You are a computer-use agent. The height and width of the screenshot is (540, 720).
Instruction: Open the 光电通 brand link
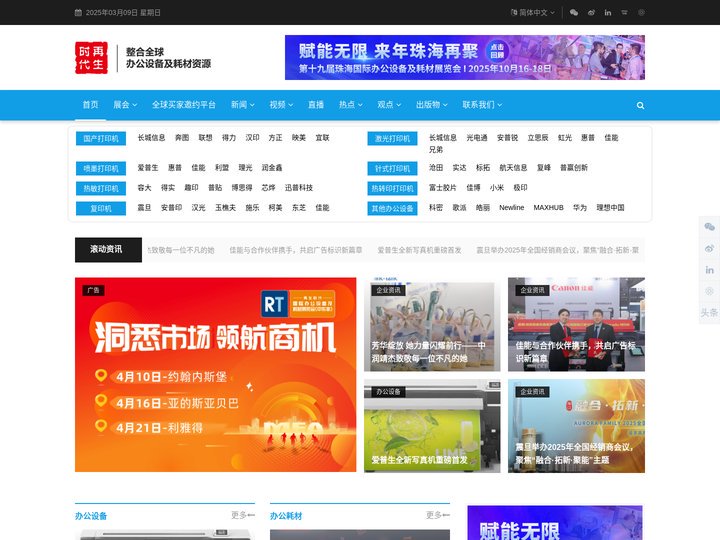477,137
